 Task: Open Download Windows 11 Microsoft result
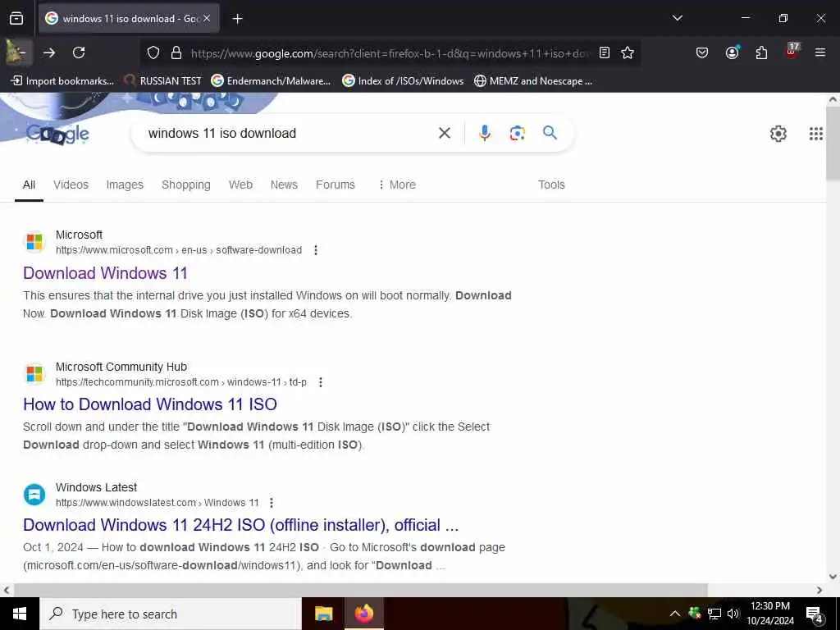click(x=106, y=273)
